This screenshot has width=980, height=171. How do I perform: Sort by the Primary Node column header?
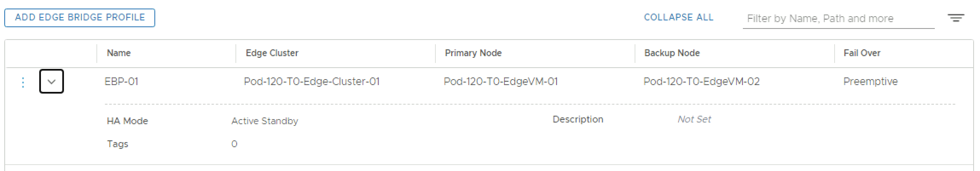[473, 53]
